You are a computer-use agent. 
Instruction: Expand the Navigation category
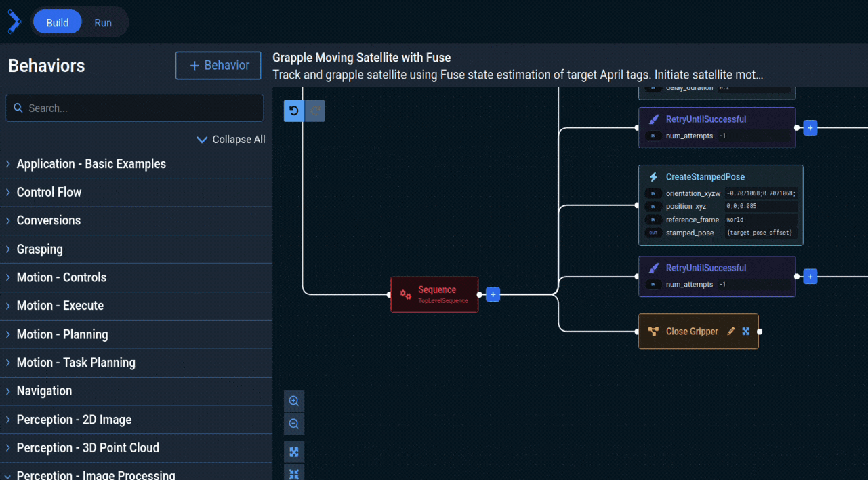point(136,391)
